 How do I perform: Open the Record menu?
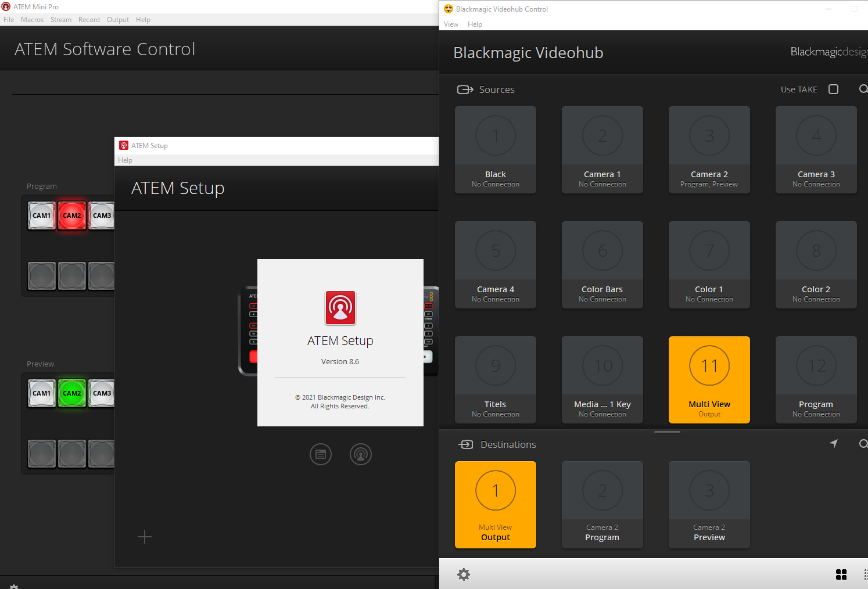[x=89, y=20]
